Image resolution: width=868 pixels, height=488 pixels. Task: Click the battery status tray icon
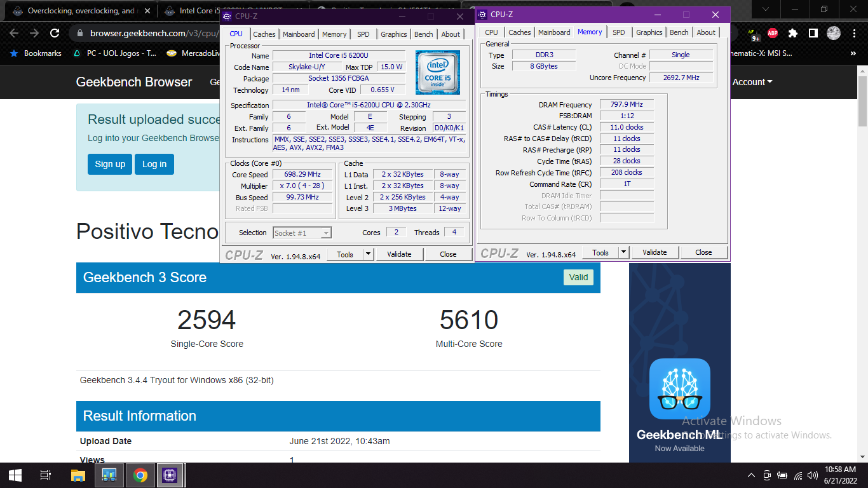[x=782, y=475]
